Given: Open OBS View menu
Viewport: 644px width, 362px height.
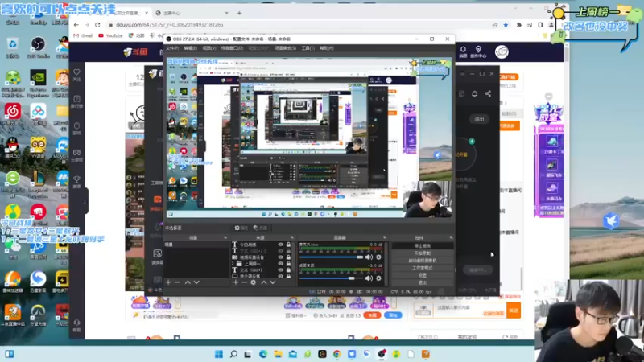Looking at the screenshot, I should point(209,48).
